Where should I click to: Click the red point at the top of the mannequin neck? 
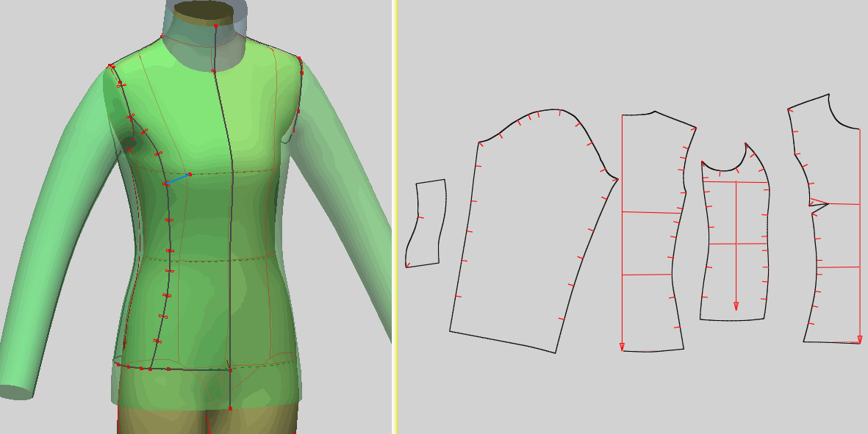point(215,26)
